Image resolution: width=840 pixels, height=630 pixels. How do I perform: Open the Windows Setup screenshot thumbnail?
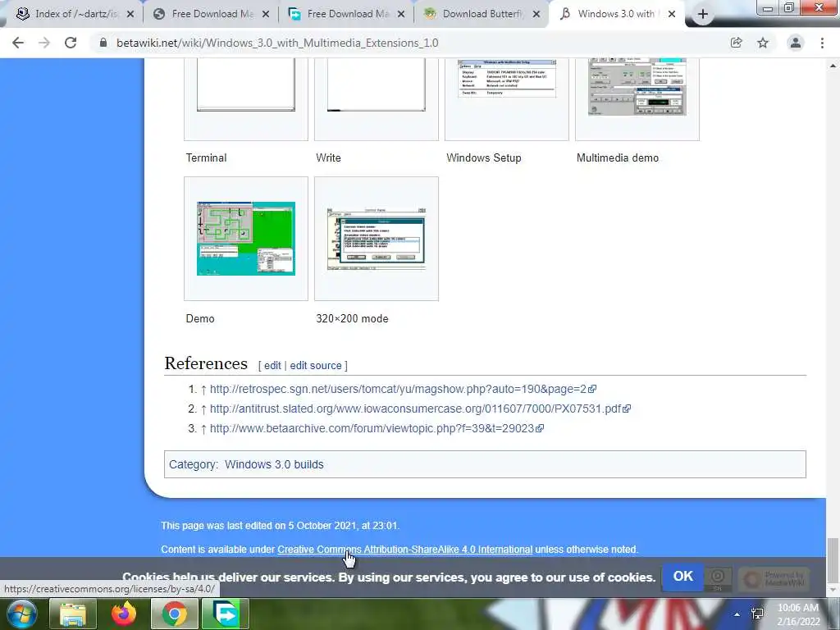pyautogui.click(x=506, y=79)
